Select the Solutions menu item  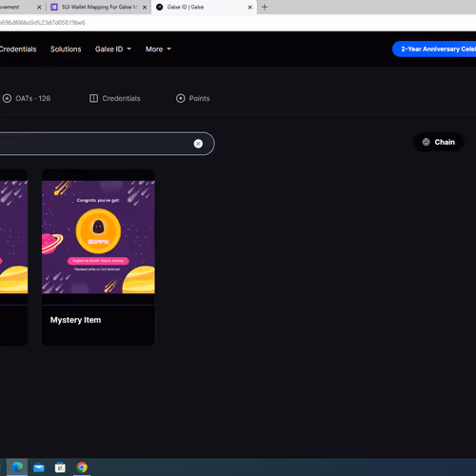66,50
